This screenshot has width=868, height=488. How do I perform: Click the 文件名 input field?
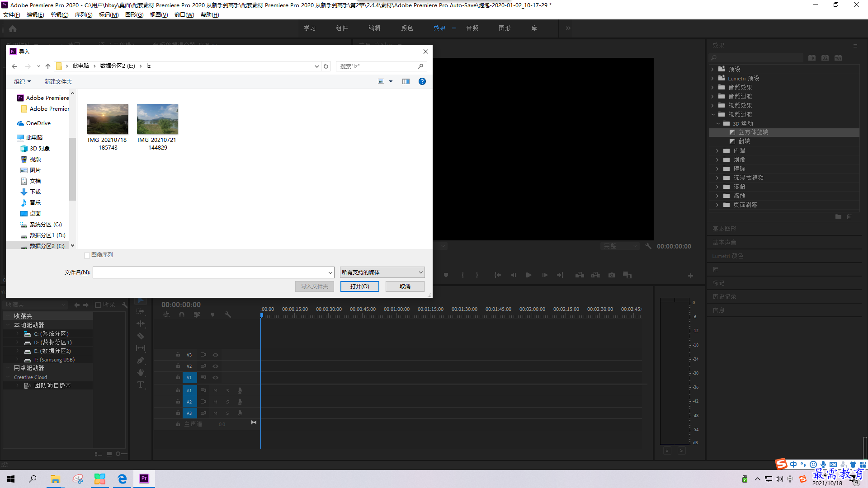tap(210, 272)
